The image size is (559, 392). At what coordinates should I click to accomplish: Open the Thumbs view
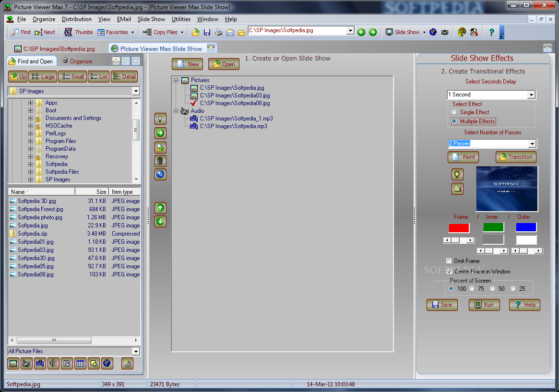78,32
